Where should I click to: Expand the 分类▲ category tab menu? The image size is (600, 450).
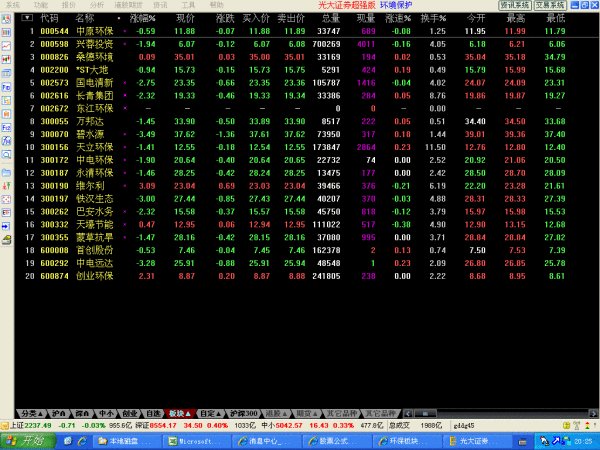point(31,413)
